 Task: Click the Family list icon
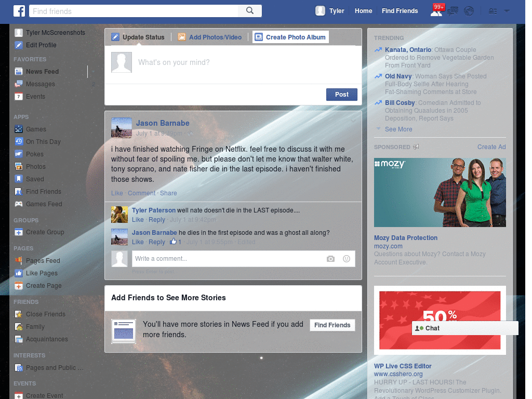coord(19,327)
